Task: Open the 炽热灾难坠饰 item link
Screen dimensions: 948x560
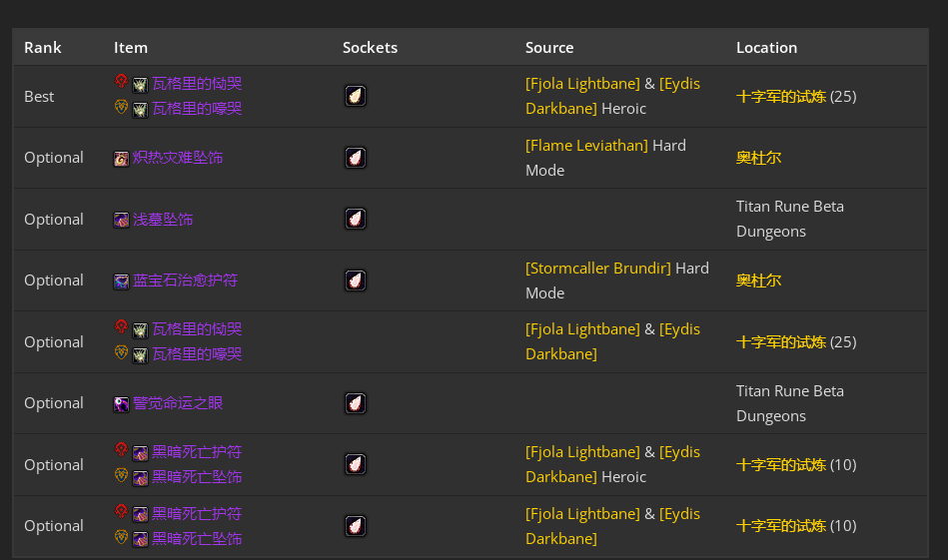Action: (177, 158)
